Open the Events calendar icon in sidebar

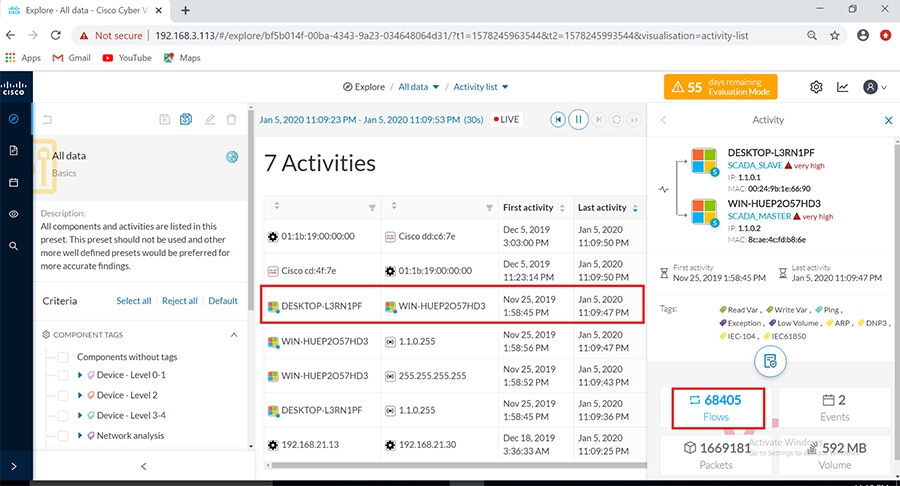tap(14, 182)
